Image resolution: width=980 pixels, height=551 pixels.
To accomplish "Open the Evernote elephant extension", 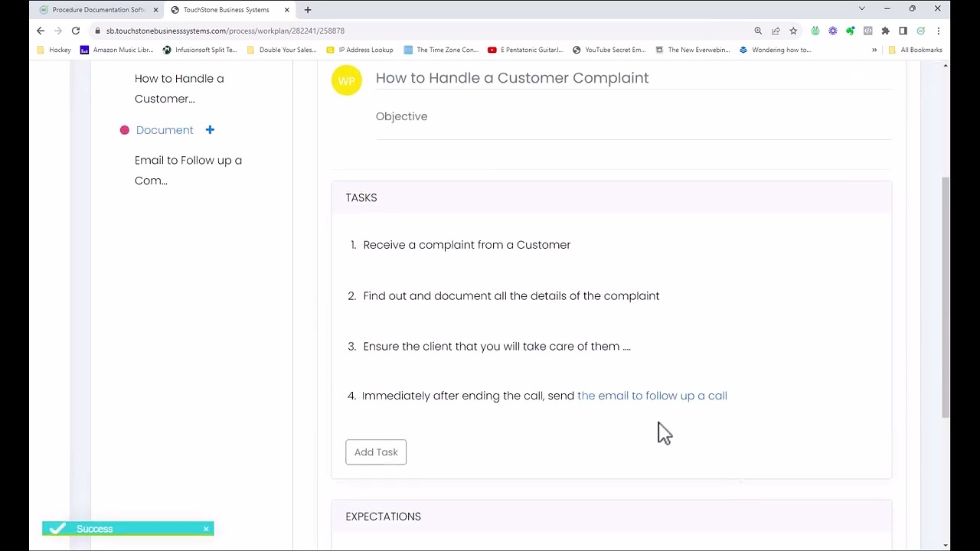I will point(851,31).
